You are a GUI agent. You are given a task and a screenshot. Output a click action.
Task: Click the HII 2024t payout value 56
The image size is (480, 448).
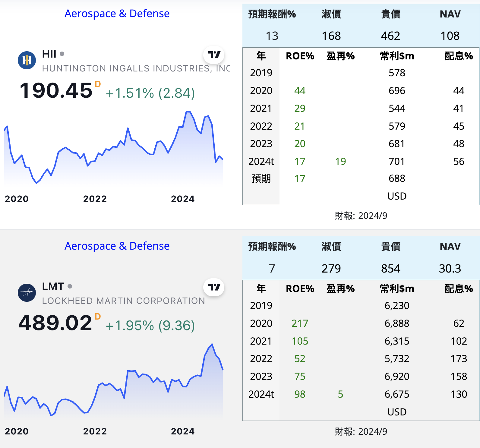click(x=459, y=162)
